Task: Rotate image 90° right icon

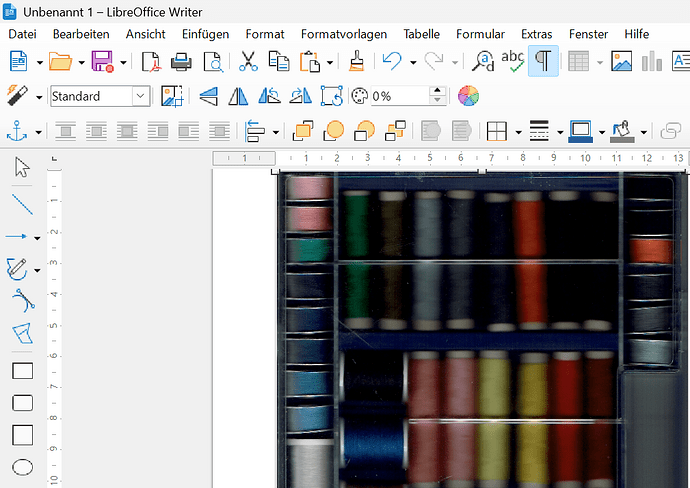Action: pyautogui.click(x=301, y=96)
